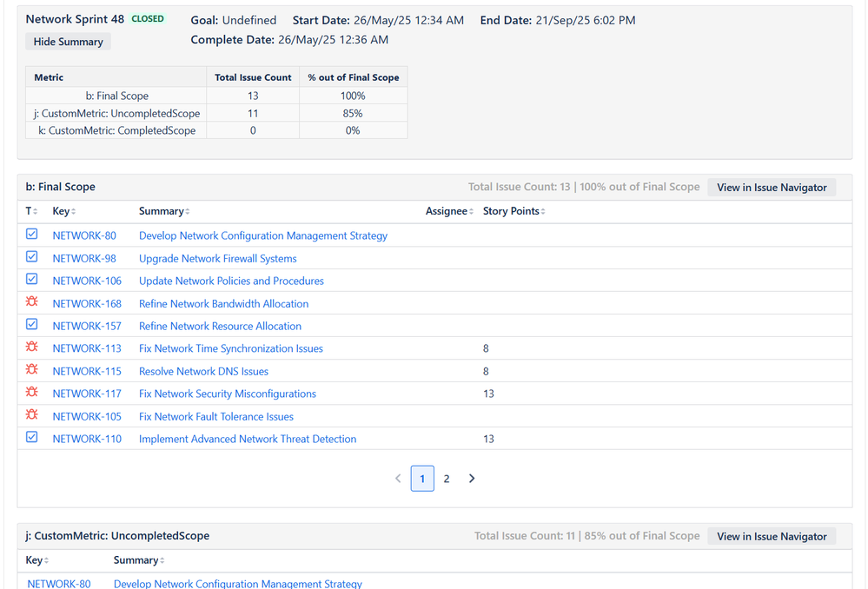Go to the next page arrow
The width and height of the screenshot is (868, 589).
click(x=472, y=479)
